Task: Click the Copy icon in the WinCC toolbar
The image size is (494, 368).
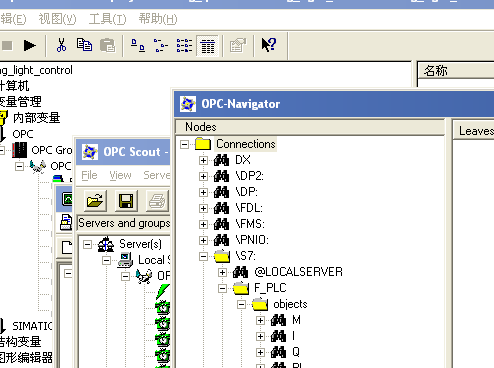Action: [84, 45]
